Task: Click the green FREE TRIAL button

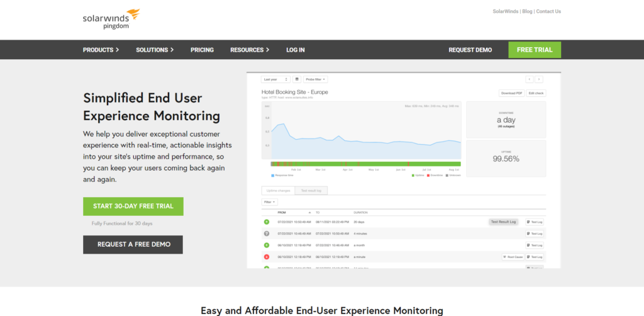Action: [x=535, y=50]
